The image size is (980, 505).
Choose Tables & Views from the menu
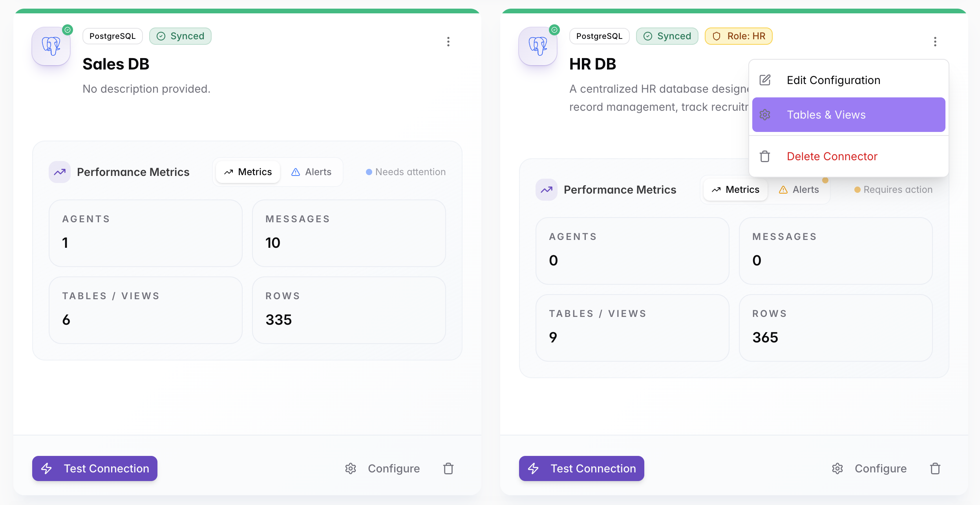click(849, 115)
